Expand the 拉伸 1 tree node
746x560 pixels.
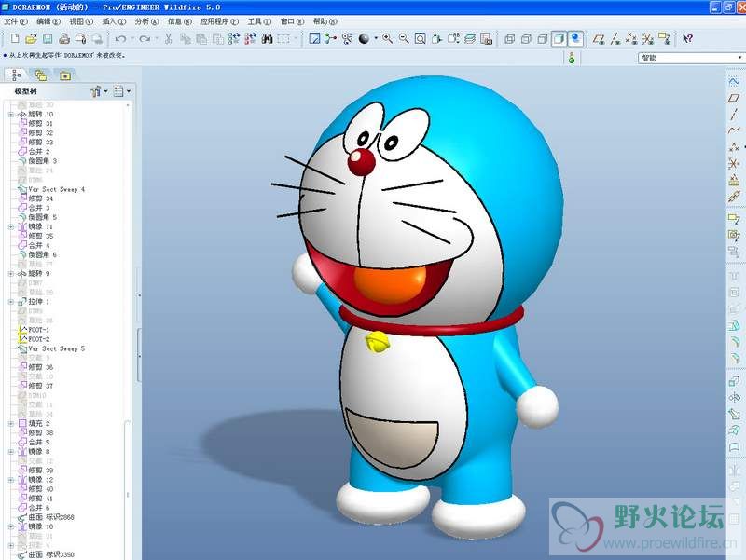pos(11,302)
